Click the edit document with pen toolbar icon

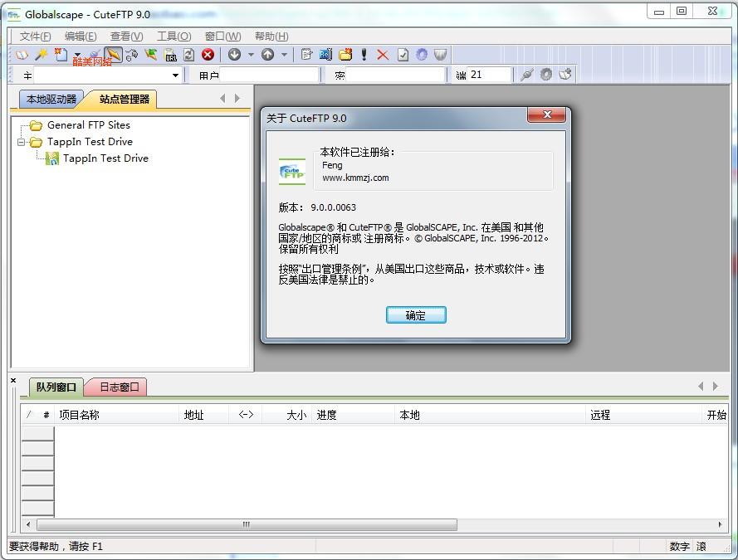(x=306, y=55)
